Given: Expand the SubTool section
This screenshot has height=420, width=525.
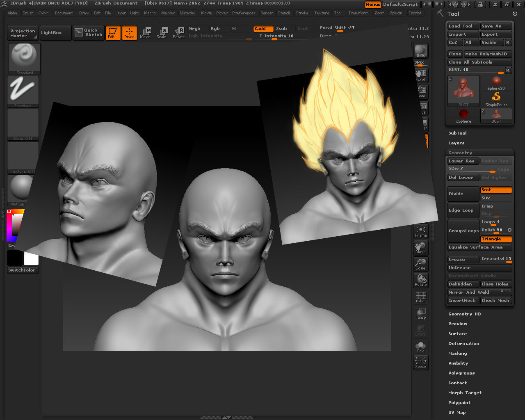Looking at the screenshot, I should 457,133.
